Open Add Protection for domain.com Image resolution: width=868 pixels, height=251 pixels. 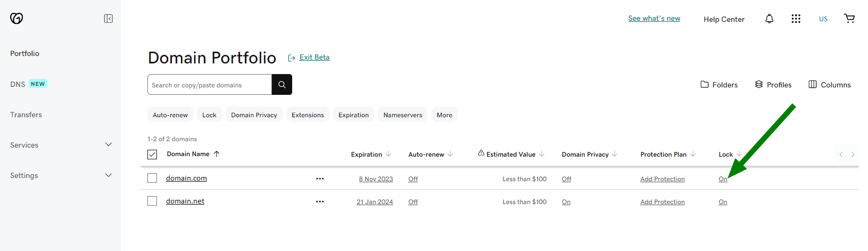(662, 179)
